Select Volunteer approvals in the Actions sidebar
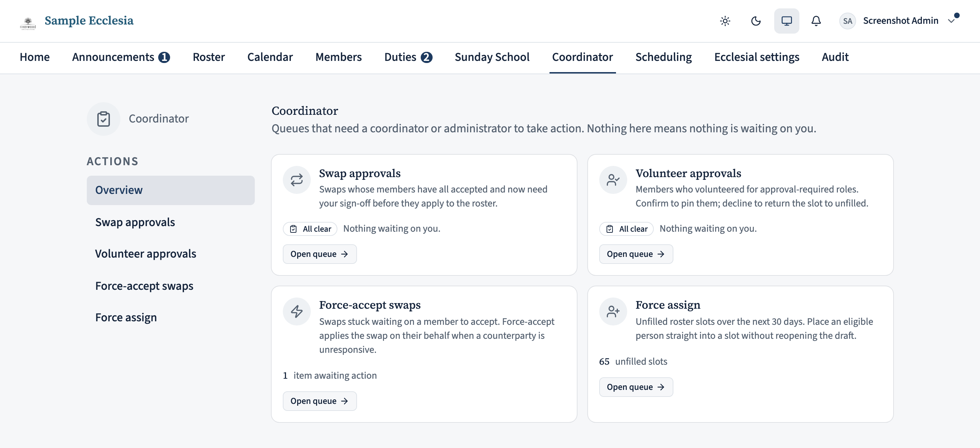This screenshot has width=980, height=448. (x=170, y=254)
